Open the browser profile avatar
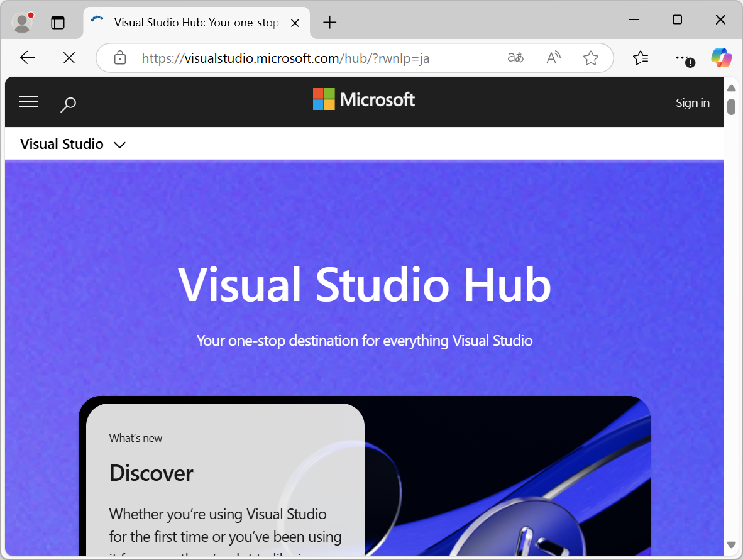This screenshot has width=743, height=560. 22,22
